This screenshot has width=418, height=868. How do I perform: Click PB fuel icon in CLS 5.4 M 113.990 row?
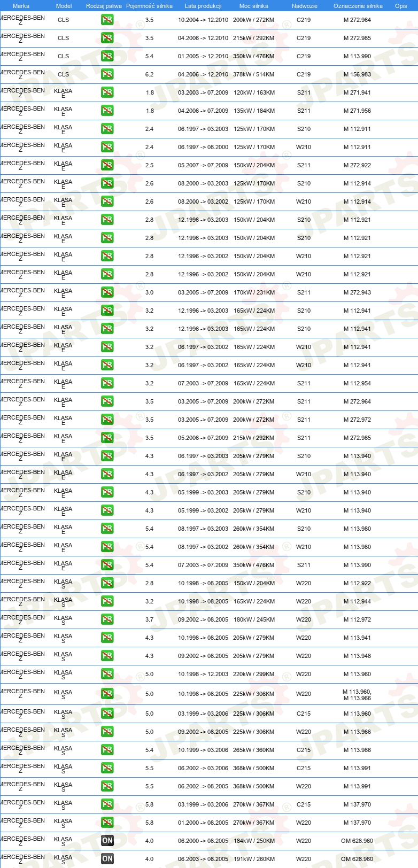click(x=107, y=57)
